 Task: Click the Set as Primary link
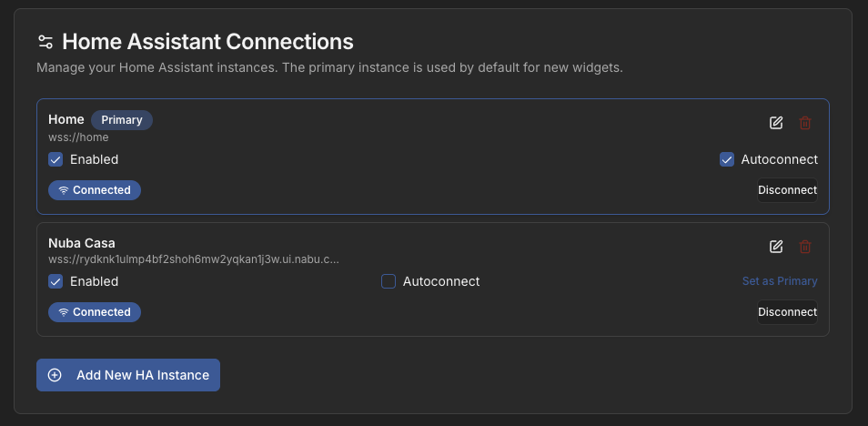coord(780,281)
